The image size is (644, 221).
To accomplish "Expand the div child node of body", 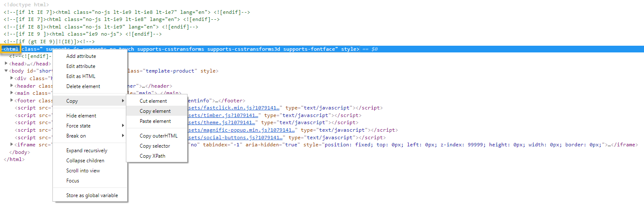I will point(12,78).
